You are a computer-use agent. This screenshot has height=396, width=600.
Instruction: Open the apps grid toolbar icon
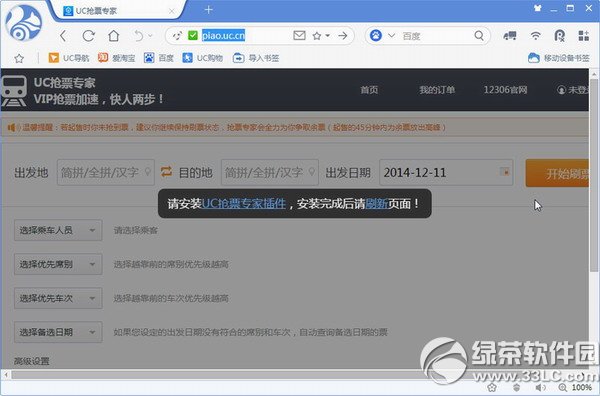tap(584, 36)
